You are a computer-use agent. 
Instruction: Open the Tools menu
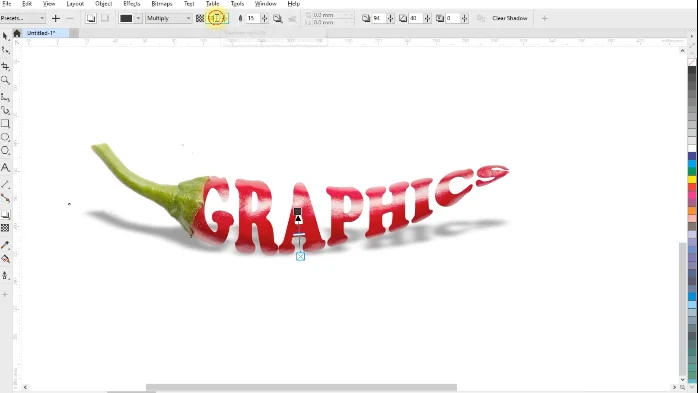point(237,4)
